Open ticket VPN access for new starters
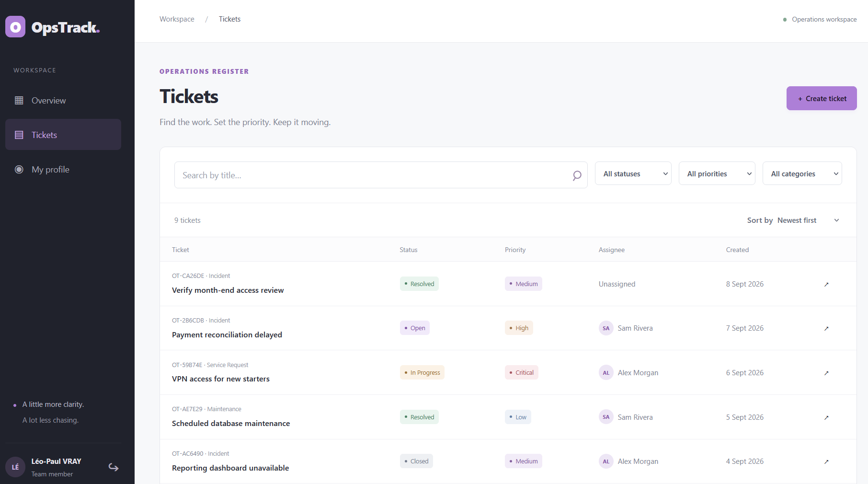The image size is (868, 484). (x=221, y=379)
